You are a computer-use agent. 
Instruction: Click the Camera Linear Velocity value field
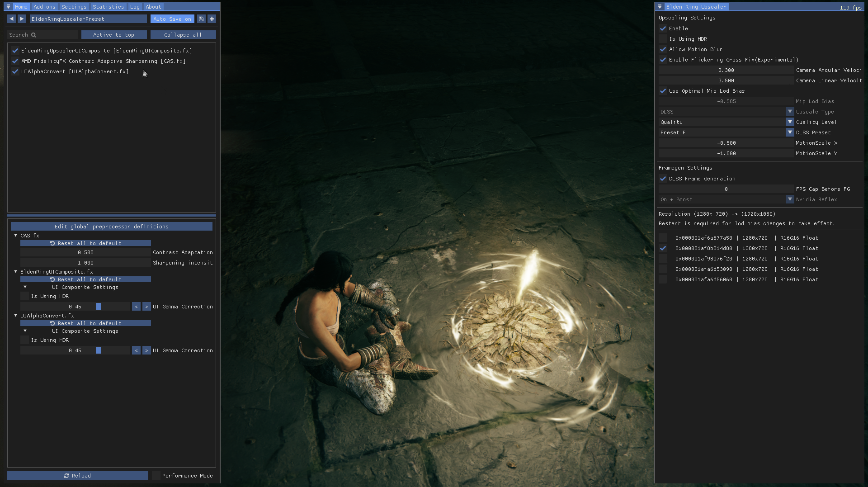(726, 80)
